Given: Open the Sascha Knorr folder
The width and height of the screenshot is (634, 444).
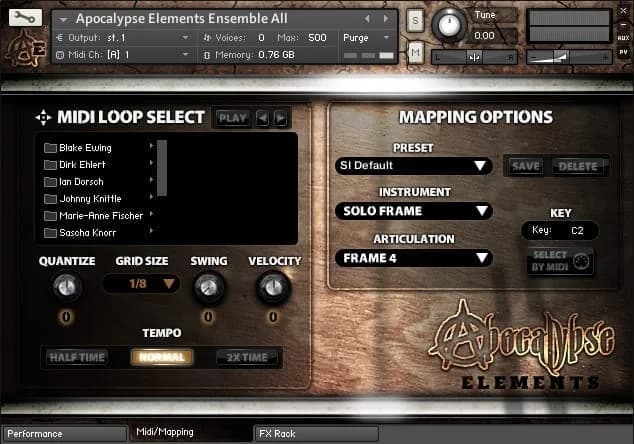Looking at the screenshot, I should (80, 233).
